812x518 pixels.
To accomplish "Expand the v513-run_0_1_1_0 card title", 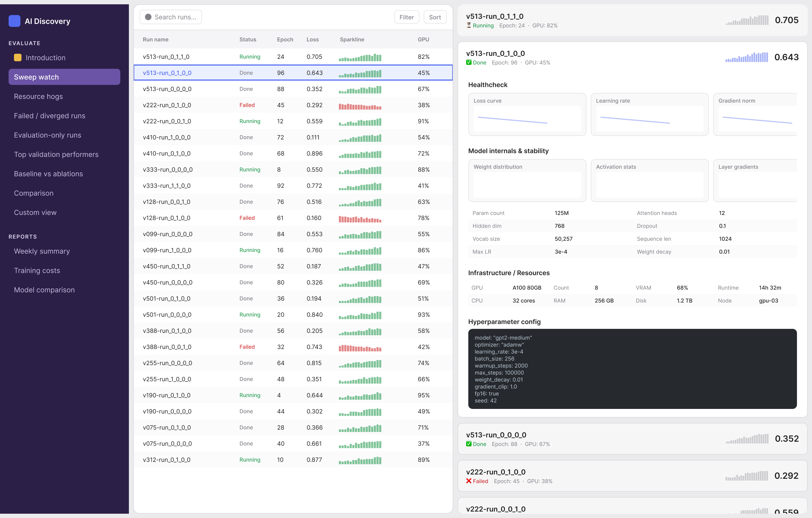I will tap(494, 16).
